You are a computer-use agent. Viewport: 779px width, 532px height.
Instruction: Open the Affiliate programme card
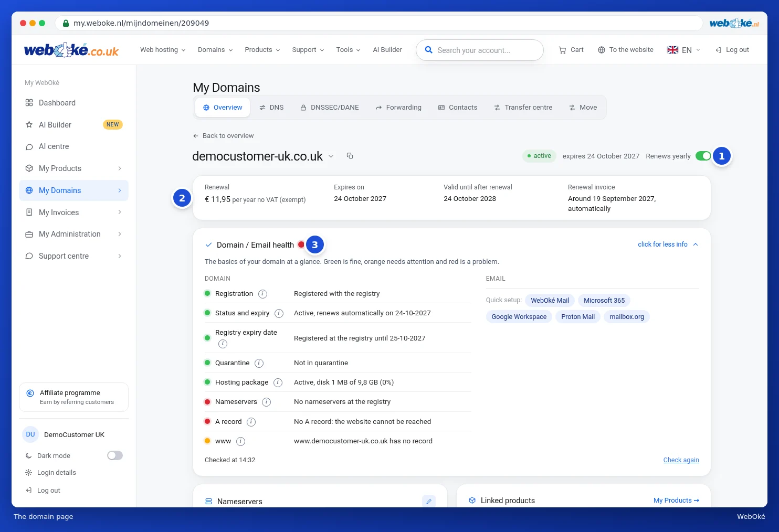[x=73, y=397]
